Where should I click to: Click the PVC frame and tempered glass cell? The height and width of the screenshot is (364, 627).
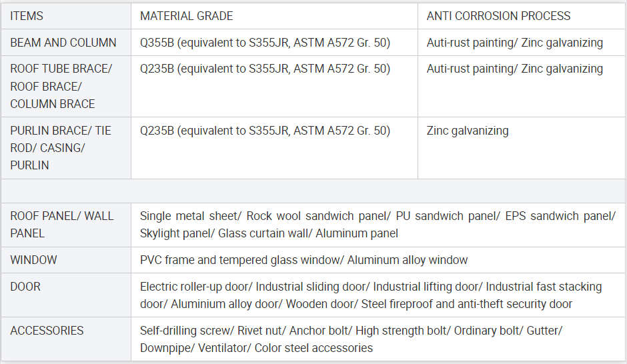(x=303, y=260)
